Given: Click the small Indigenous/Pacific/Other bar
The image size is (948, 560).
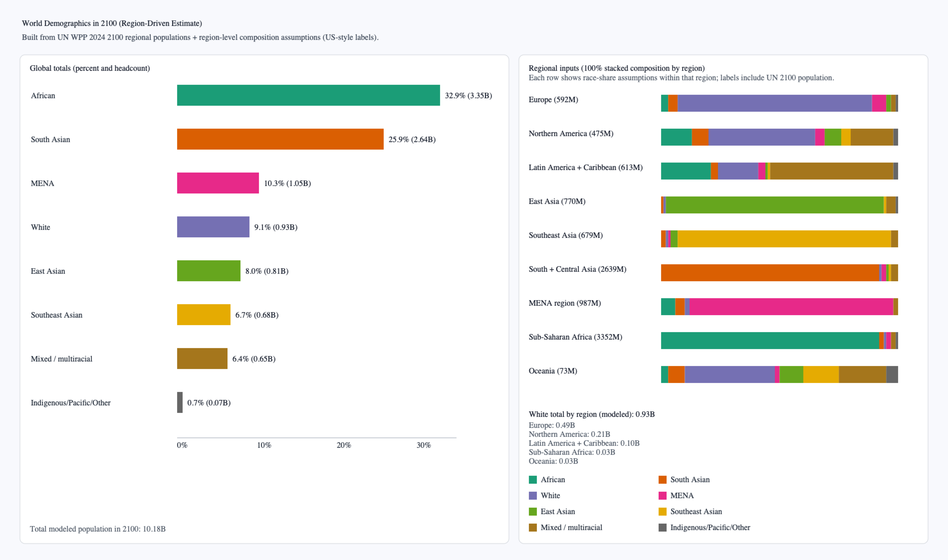Looking at the screenshot, I should 180,402.
